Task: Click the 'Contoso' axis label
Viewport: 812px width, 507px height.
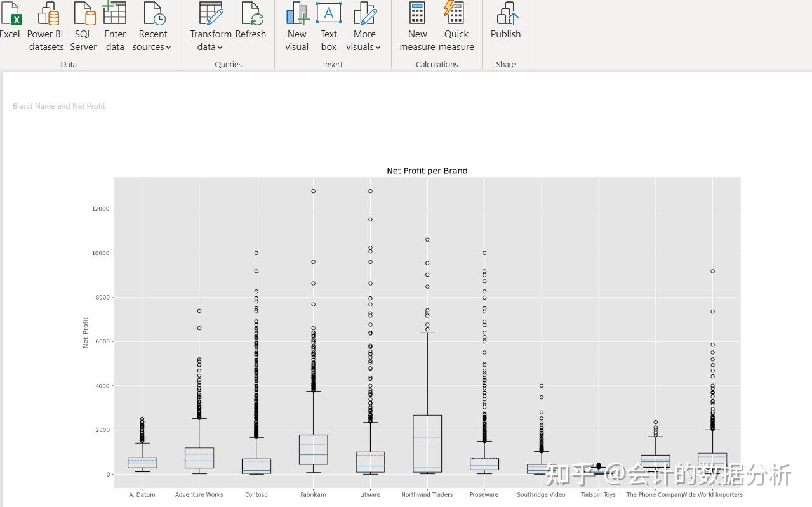Action: pos(256,495)
